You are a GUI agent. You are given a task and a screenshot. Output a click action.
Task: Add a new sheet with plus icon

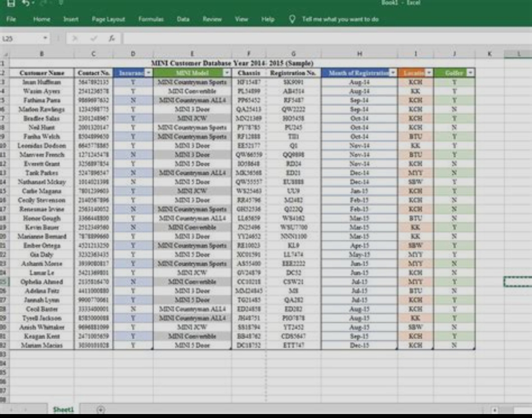click(100, 409)
